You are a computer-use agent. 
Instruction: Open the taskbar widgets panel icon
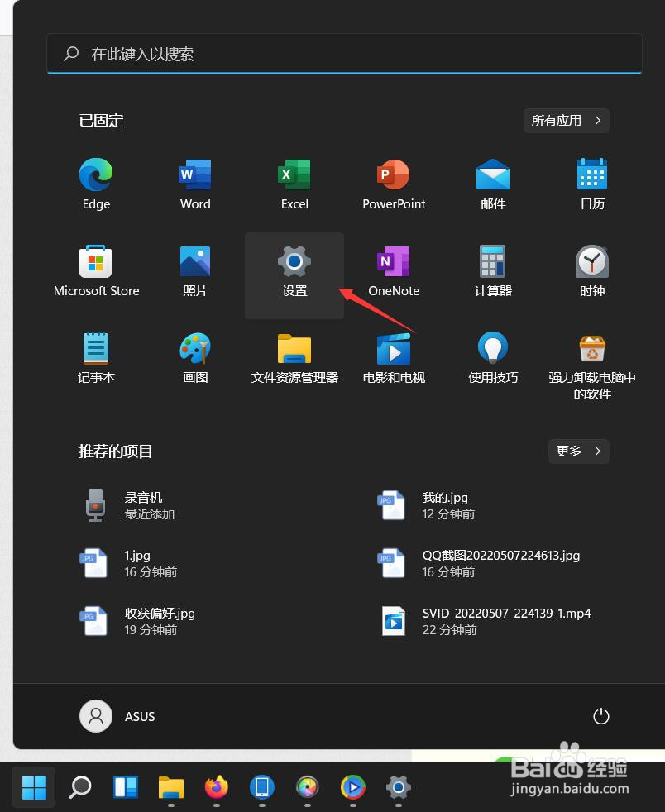point(126,787)
